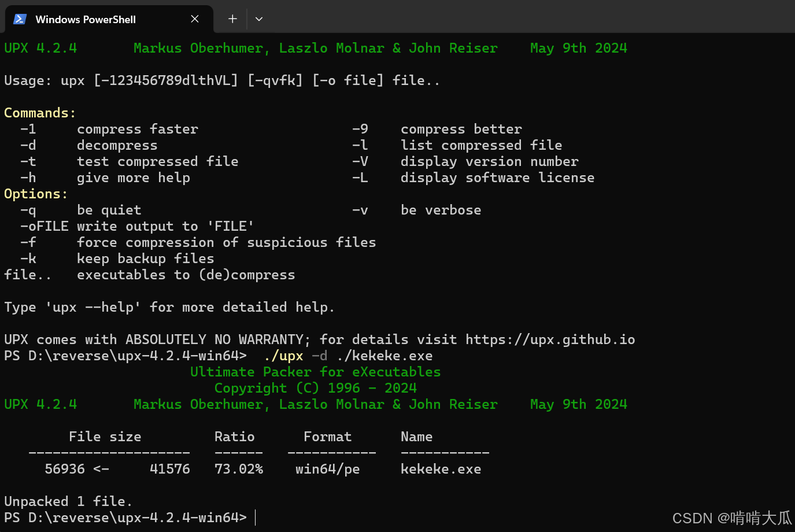Click 'compress faster' text
The image size is (795, 532).
point(138,129)
